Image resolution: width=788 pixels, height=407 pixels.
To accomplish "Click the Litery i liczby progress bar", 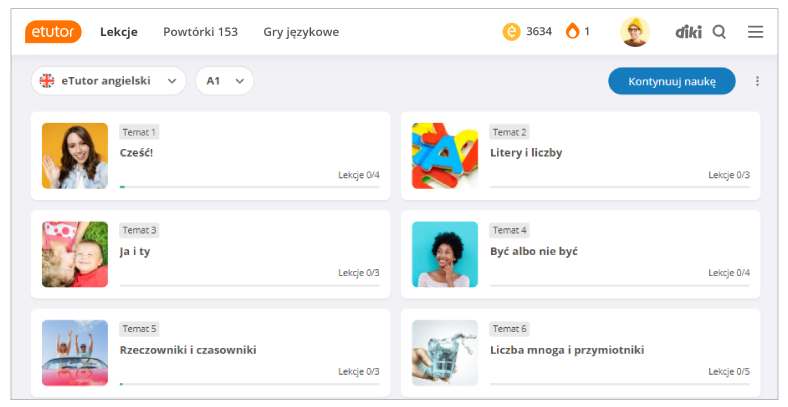I will click(x=620, y=187).
